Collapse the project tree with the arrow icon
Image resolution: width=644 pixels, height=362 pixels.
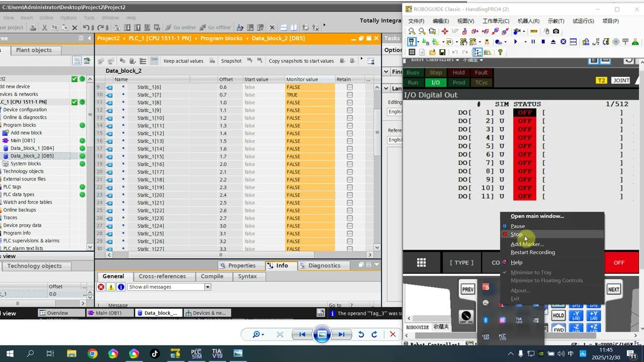click(89, 38)
